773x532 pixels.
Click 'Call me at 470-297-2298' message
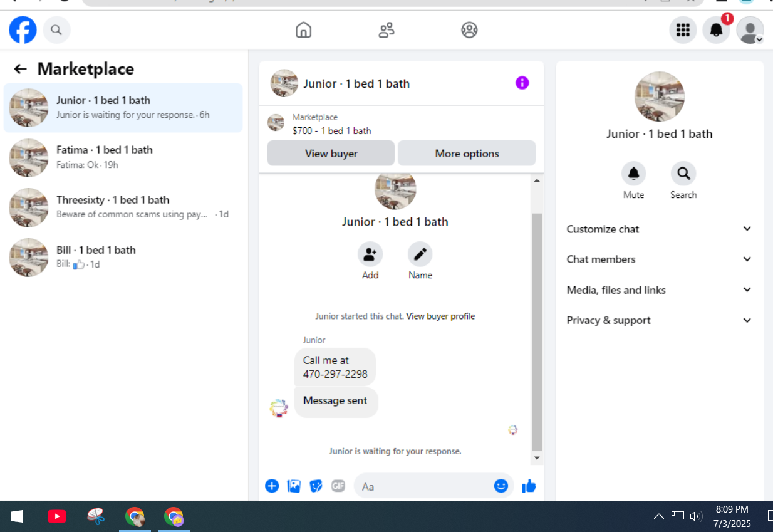(335, 367)
